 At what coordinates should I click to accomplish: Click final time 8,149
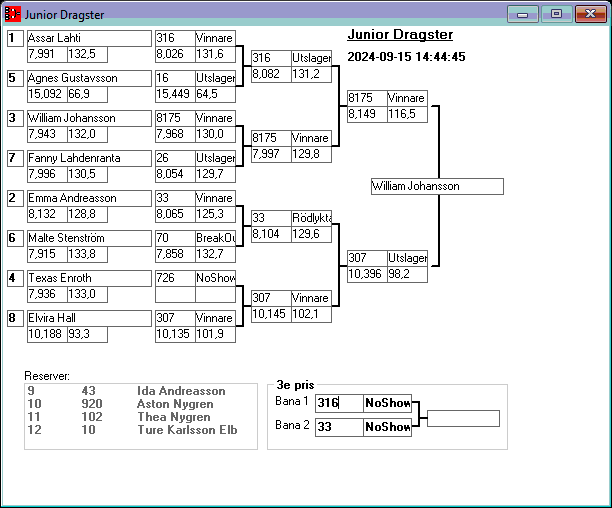click(367, 114)
